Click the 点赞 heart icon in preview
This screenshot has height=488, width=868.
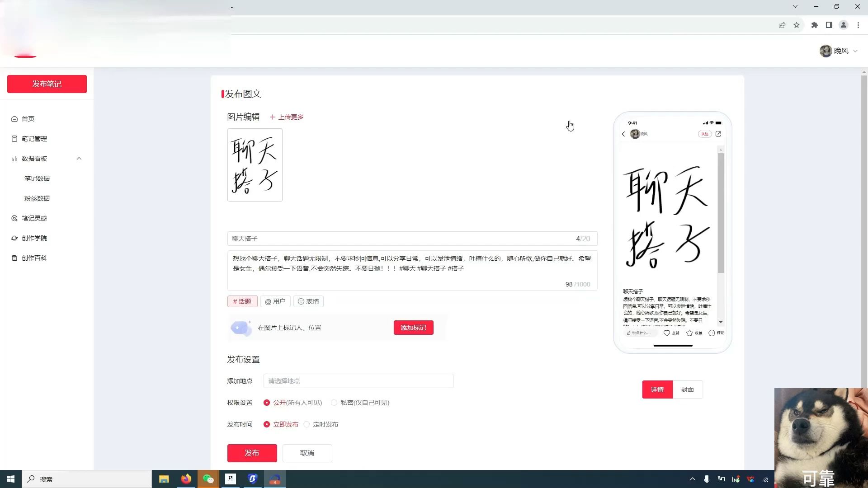pos(667,333)
